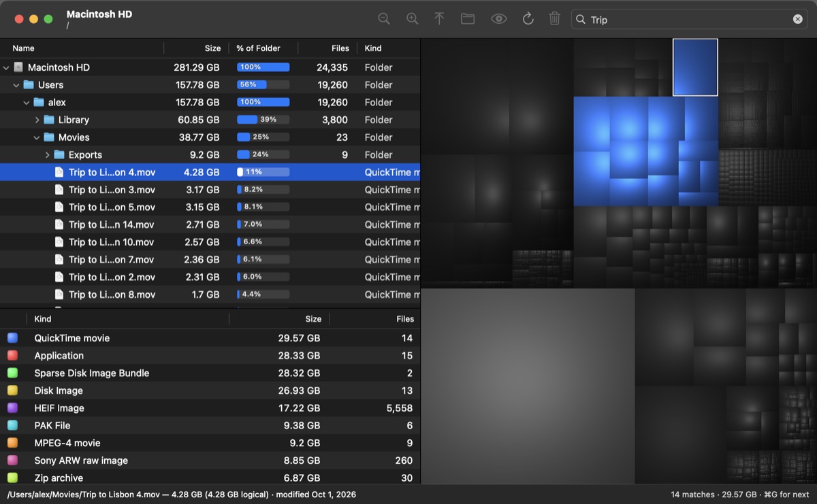Expand the Library folder
This screenshot has height=504, width=817.
37,120
